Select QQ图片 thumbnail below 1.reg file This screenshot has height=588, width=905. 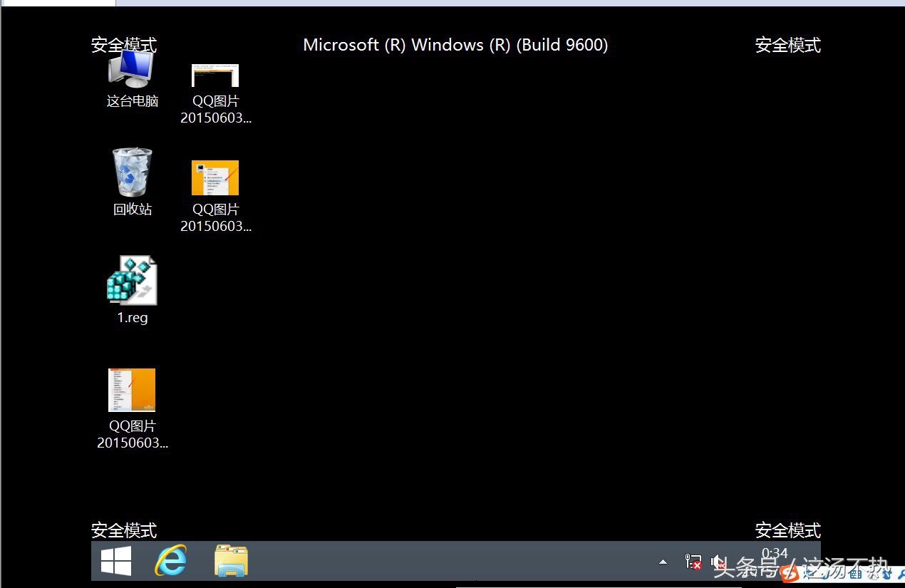[x=132, y=390]
